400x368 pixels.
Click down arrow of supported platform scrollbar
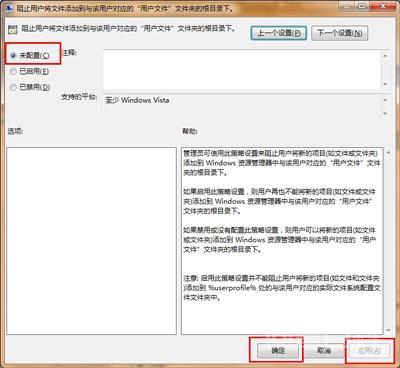[385, 114]
